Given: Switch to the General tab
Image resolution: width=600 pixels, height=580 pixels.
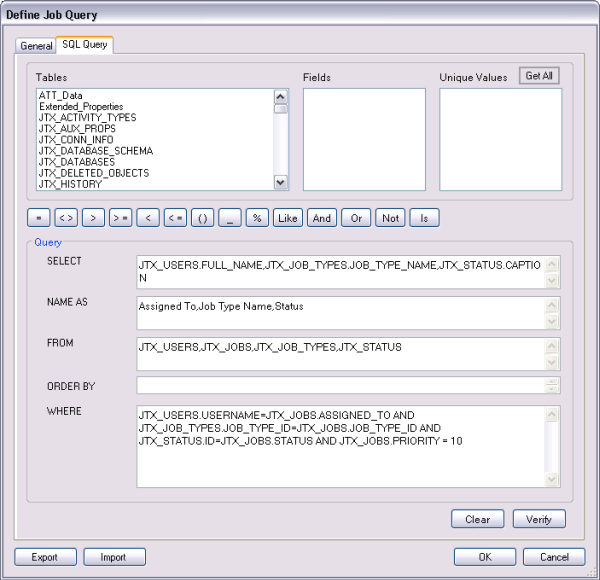Looking at the screenshot, I should (x=36, y=46).
